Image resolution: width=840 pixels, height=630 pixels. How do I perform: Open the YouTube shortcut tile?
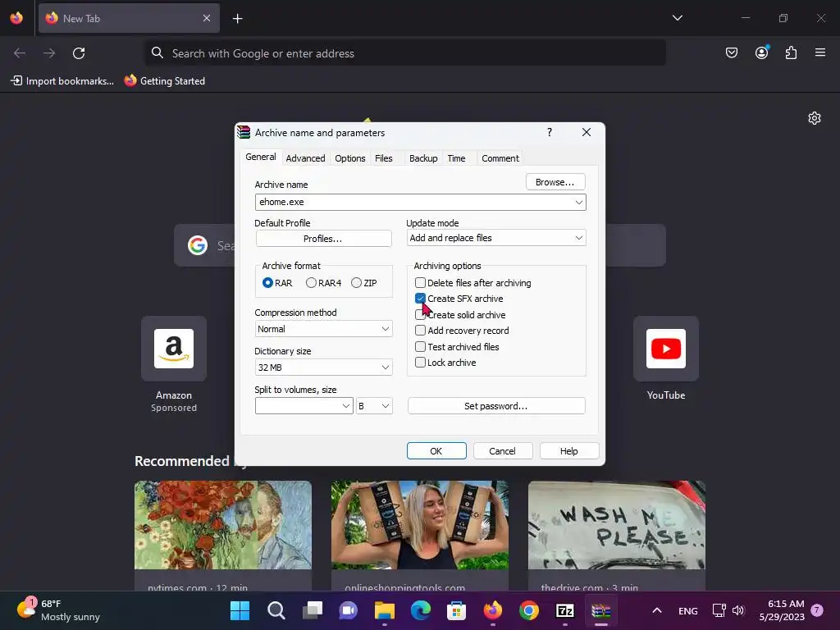(666, 349)
